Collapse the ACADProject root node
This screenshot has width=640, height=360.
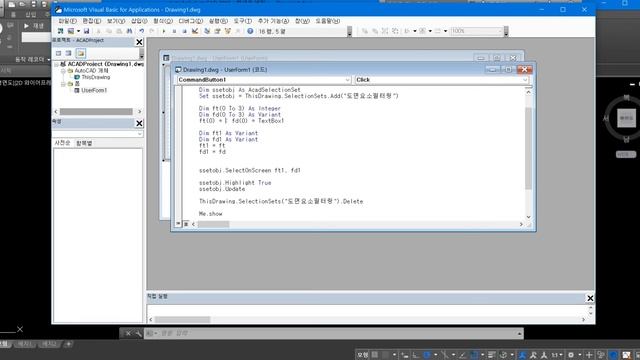tap(56, 64)
